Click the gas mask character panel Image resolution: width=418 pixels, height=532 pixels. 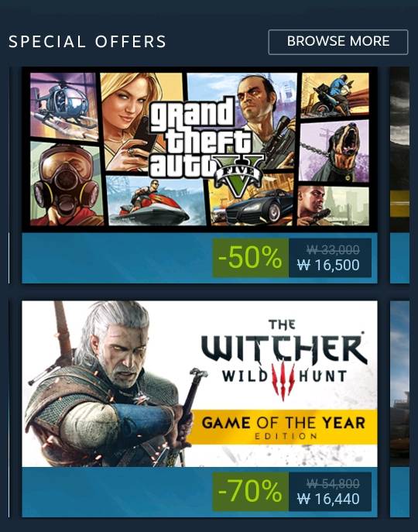tap(67, 184)
